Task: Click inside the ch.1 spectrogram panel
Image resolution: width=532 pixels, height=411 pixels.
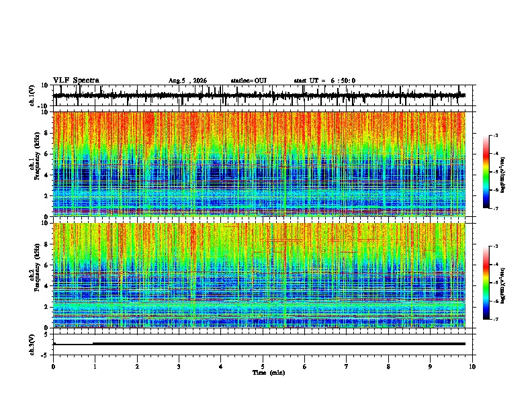Action: [259, 164]
